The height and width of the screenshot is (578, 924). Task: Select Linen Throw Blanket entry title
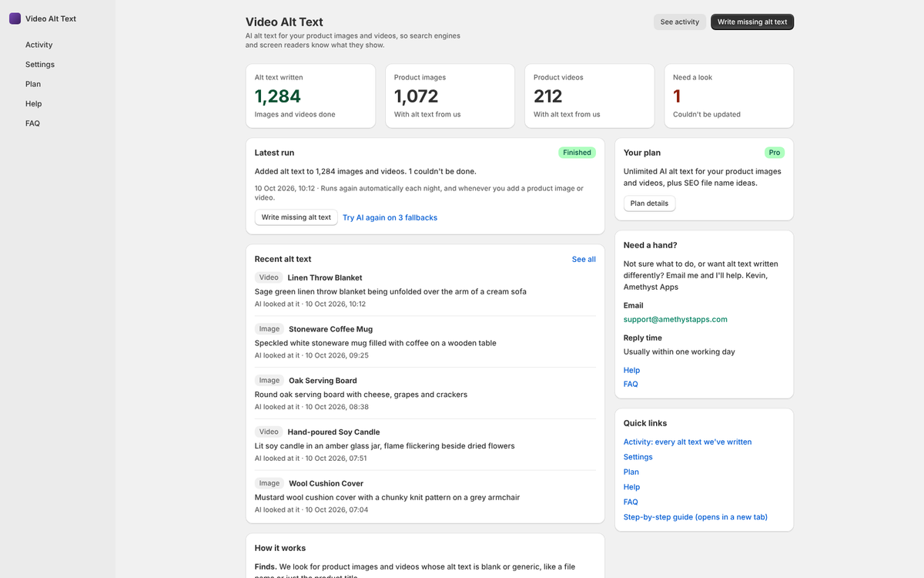pyautogui.click(x=325, y=277)
